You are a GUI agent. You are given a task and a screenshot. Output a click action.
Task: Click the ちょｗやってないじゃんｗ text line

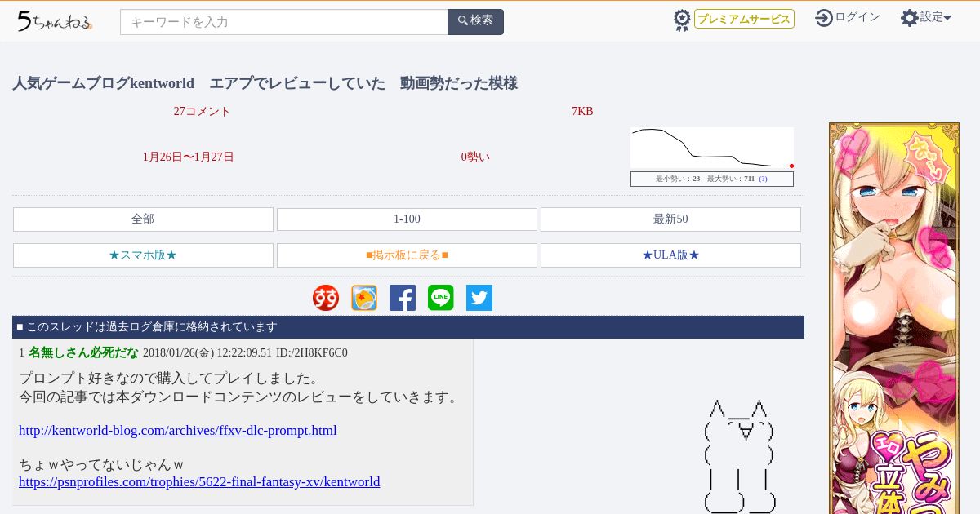101,464
